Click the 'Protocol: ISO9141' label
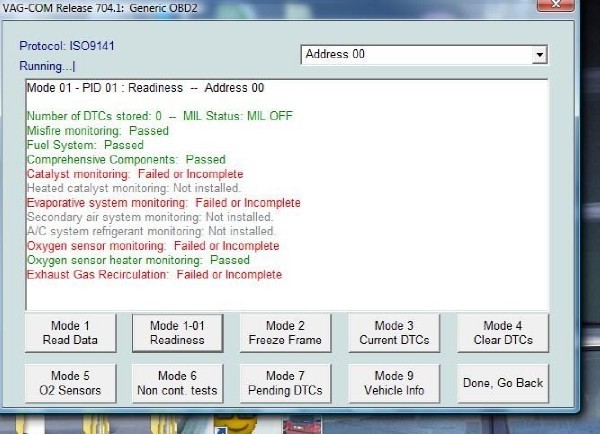The height and width of the screenshot is (434, 600). click(x=67, y=46)
